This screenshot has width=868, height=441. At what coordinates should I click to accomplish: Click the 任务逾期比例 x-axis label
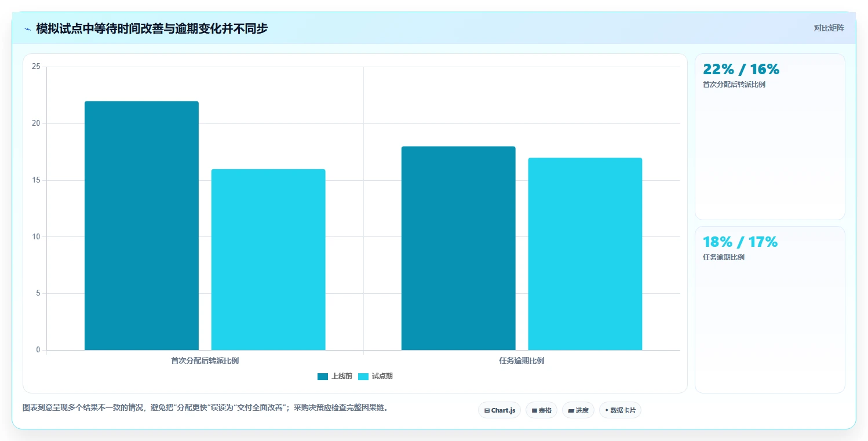[521, 360]
